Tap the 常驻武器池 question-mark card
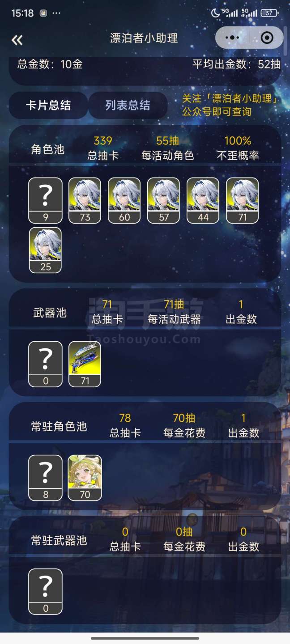This screenshot has height=644, width=290. pos(45,591)
